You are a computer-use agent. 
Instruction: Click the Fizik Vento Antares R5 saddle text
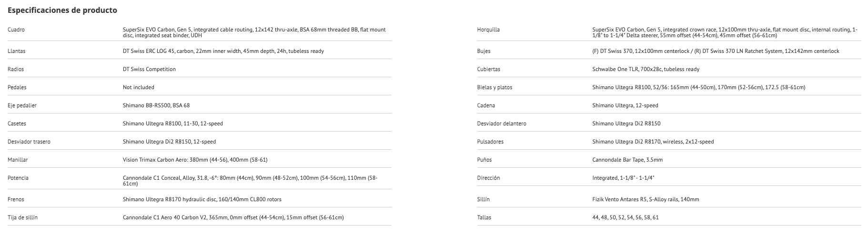point(646,199)
